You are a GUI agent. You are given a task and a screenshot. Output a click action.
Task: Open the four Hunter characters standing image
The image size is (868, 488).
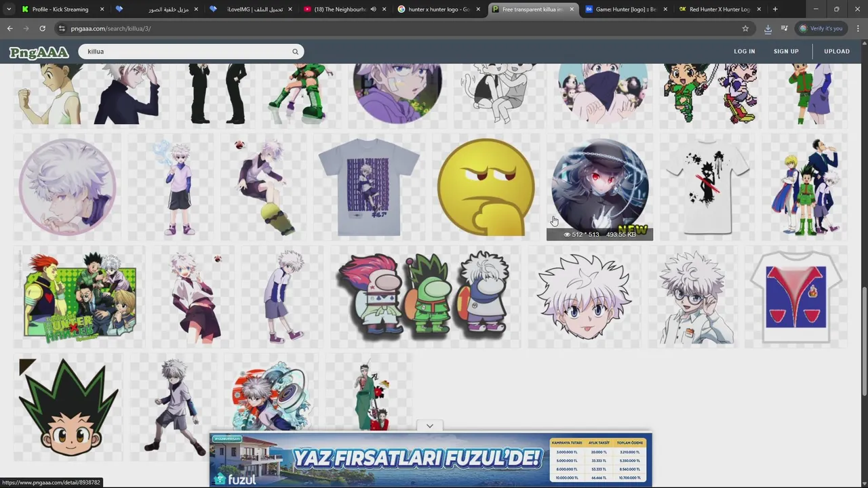click(804, 187)
